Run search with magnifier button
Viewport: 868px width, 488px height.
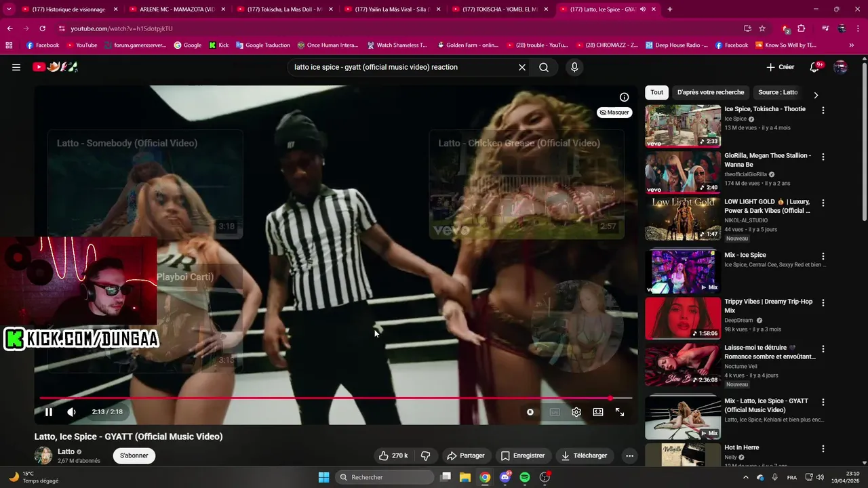click(544, 67)
